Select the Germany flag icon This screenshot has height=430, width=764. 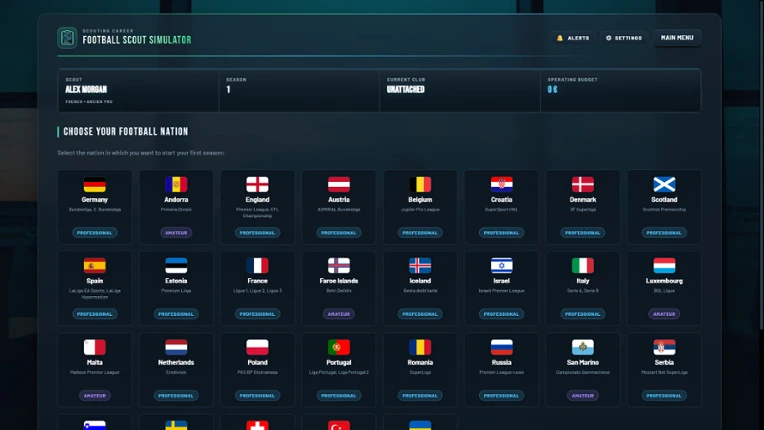(x=95, y=185)
